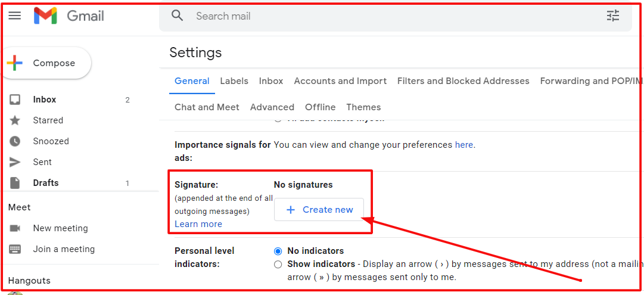This screenshot has width=644, height=295.
Task: Open Accounts and Import tab
Action: (340, 81)
